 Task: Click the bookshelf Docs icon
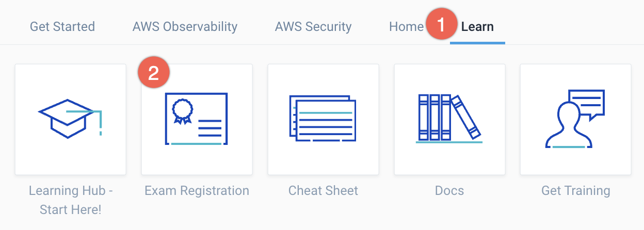click(x=449, y=119)
